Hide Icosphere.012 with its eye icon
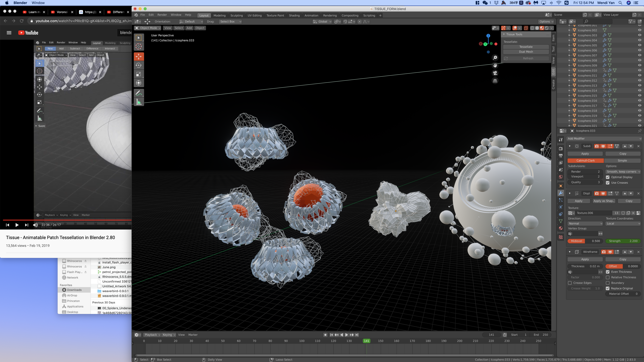The width and height of the screenshot is (644, 362). (x=639, y=80)
